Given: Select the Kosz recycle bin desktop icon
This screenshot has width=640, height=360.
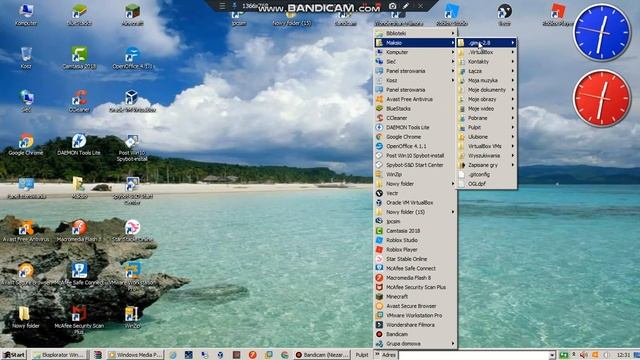Looking at the screenshot, I should pos(26,58).
